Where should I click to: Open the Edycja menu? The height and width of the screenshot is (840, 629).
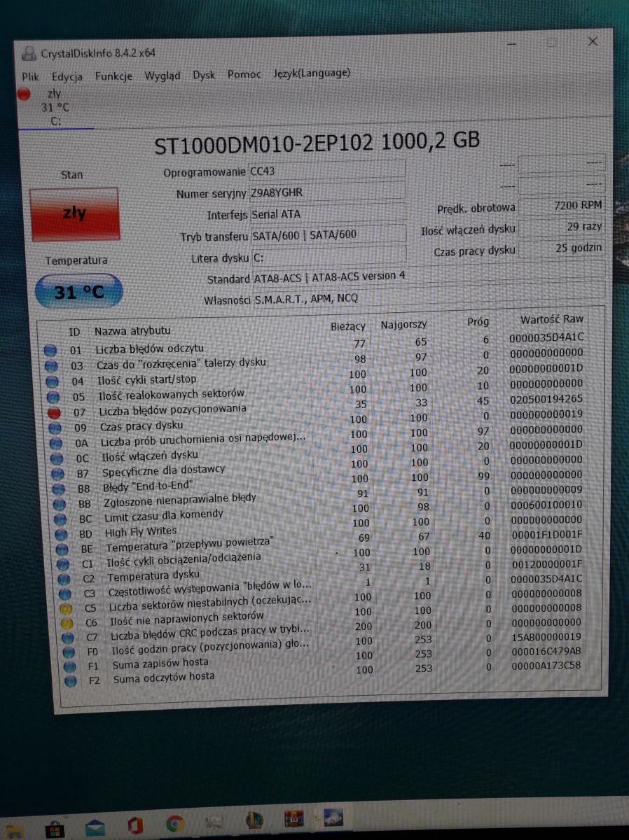[67, 77]
